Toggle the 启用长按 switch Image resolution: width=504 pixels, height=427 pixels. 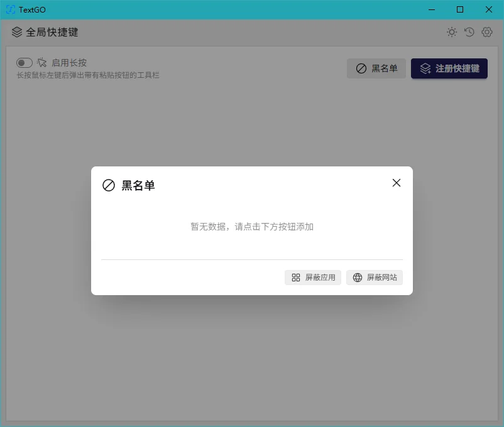pos(25,63)
